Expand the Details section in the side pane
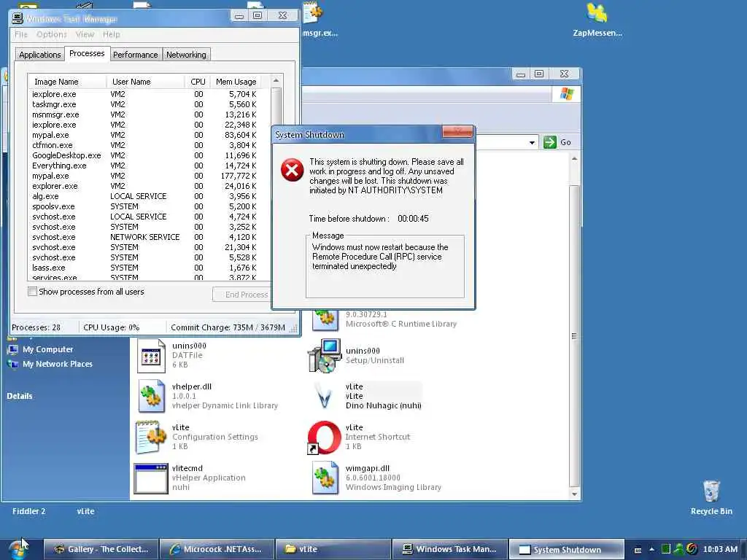 (x=20, y=396)
